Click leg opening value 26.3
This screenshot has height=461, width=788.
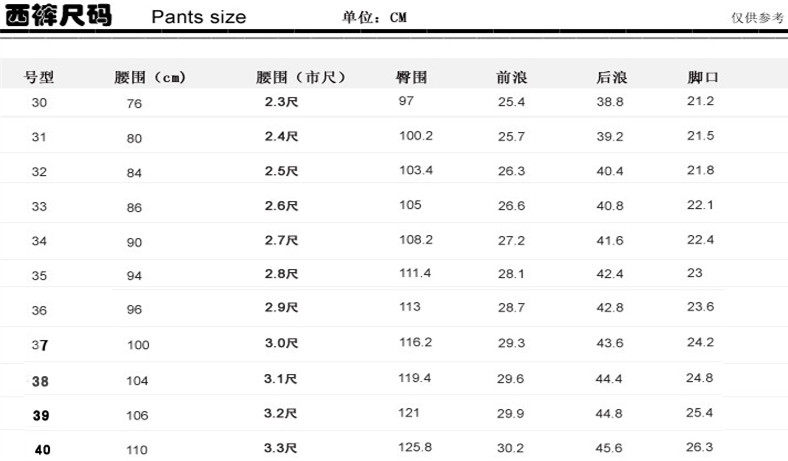click(700, 447)
